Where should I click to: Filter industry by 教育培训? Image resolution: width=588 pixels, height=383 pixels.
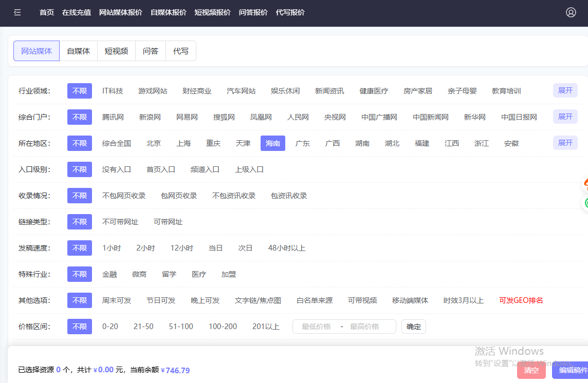tap(506, 91)
